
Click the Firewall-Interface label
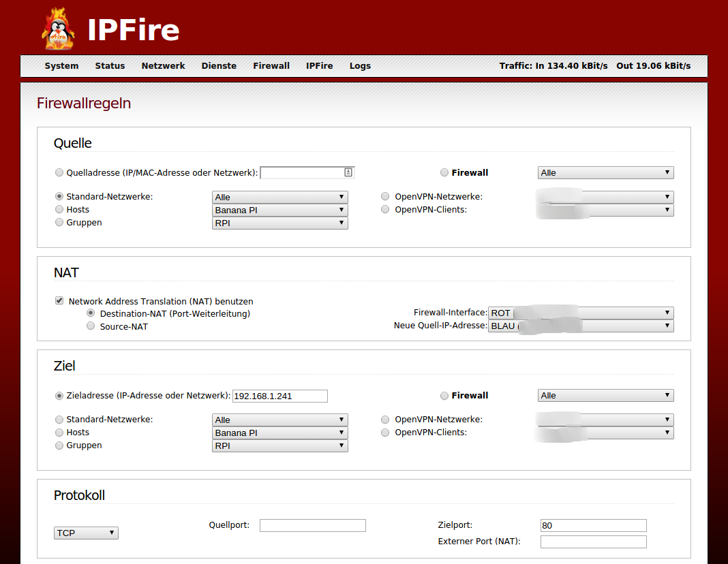[x=451, y=313]
